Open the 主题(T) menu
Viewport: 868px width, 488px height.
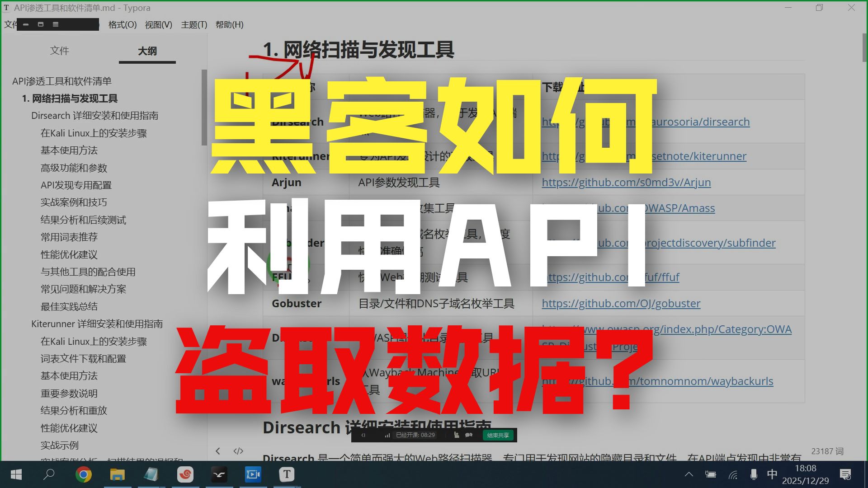194,24
